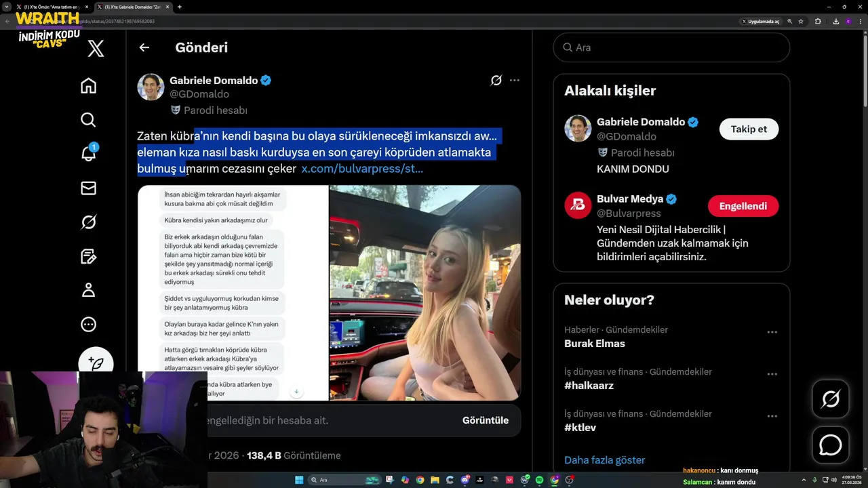Open floating chat bubble button
868x488 pixels.
point(831,445)
